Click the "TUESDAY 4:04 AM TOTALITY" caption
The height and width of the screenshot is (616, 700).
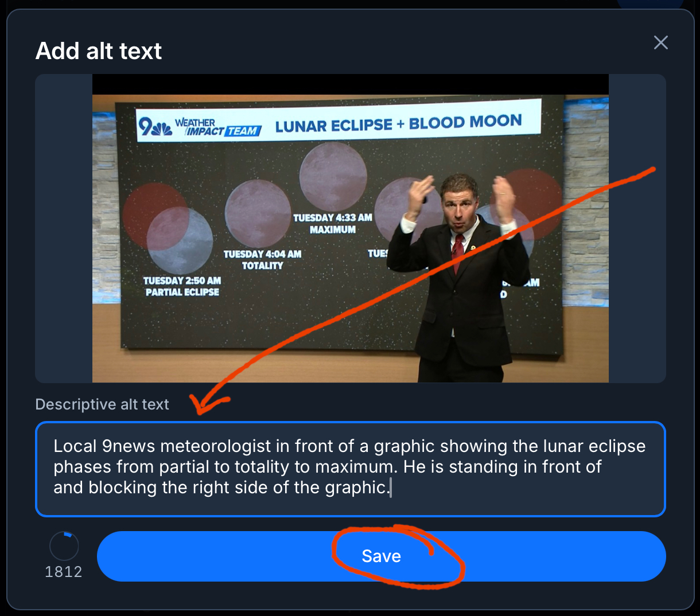tap(262, 260)
